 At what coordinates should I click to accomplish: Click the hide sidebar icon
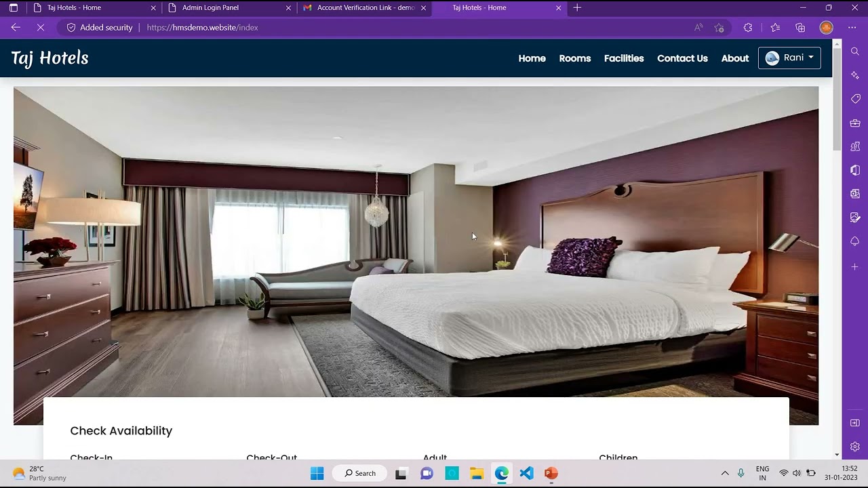tap(855, 423)
